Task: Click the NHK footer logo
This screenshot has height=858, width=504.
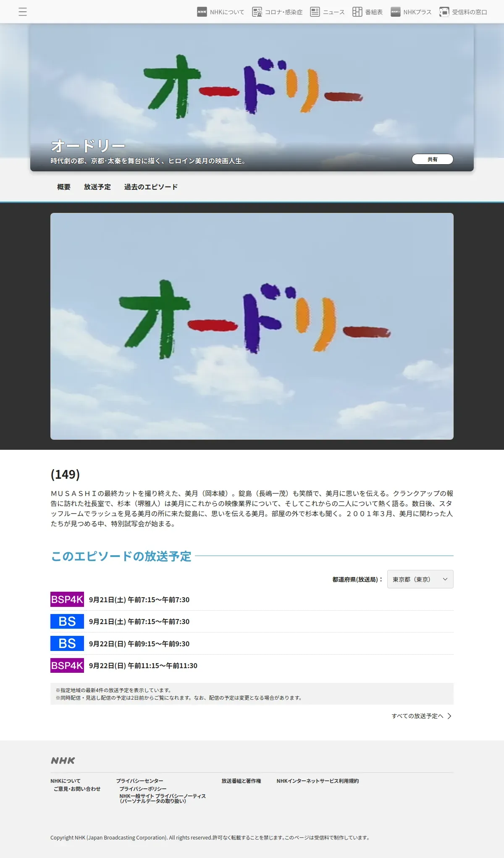Action: pos(63,761)
